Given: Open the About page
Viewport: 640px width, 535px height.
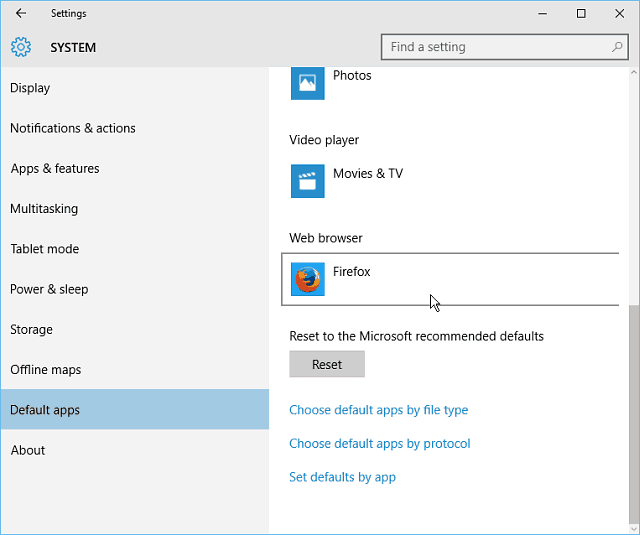Looking at the screenshot, I should pyautogui.click(x=135, y=450).
